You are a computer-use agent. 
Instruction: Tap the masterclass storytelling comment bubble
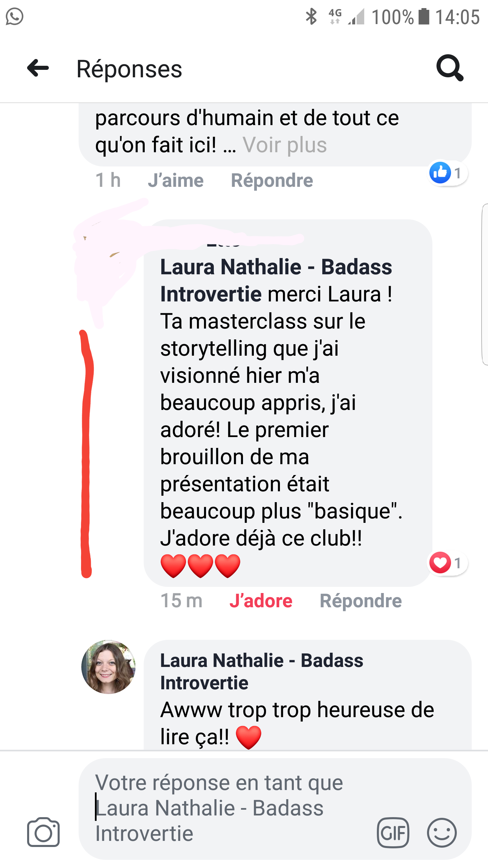pos(288,403)
